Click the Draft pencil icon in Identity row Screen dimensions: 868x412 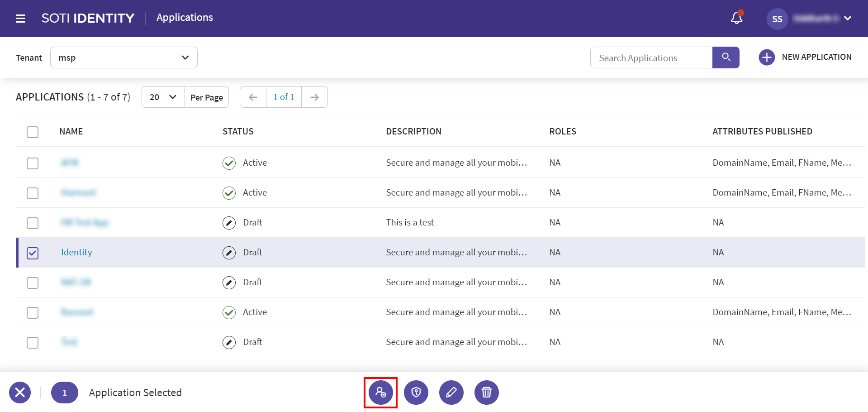(229, 253)
